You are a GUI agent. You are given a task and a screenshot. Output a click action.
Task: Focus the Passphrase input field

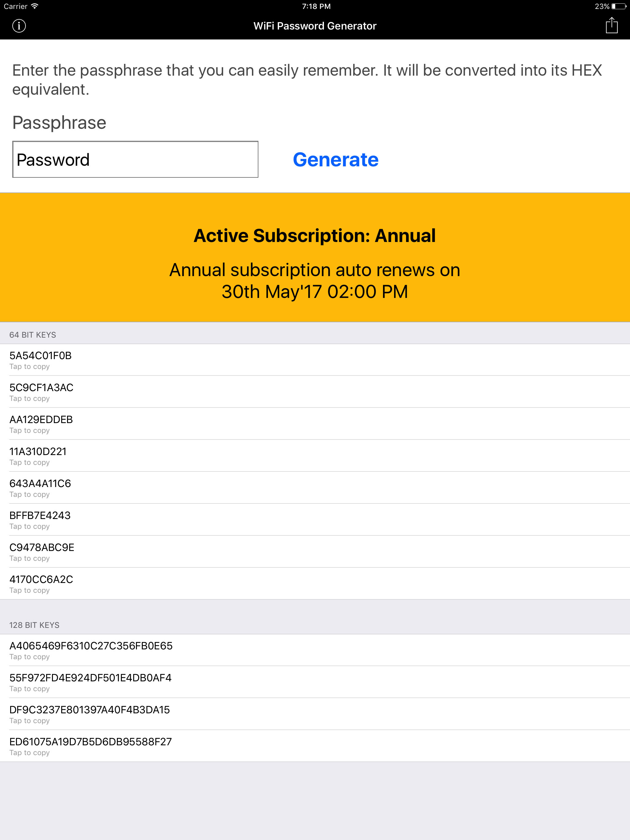click(x=135, y=160)
